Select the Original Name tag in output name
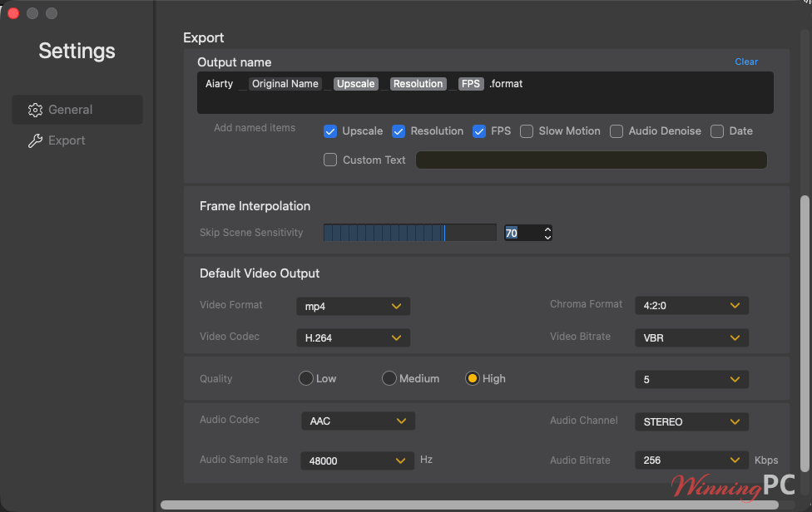812x512 pixels. [285, 84]
